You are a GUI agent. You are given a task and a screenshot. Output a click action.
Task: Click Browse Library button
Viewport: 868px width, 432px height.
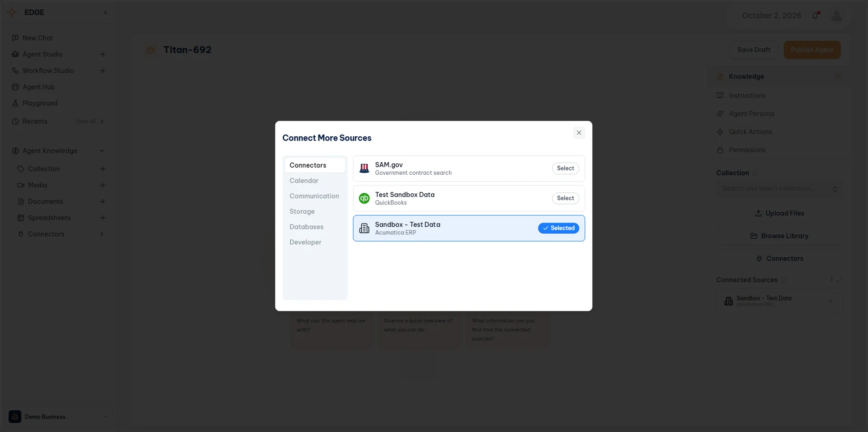[780, 236]
